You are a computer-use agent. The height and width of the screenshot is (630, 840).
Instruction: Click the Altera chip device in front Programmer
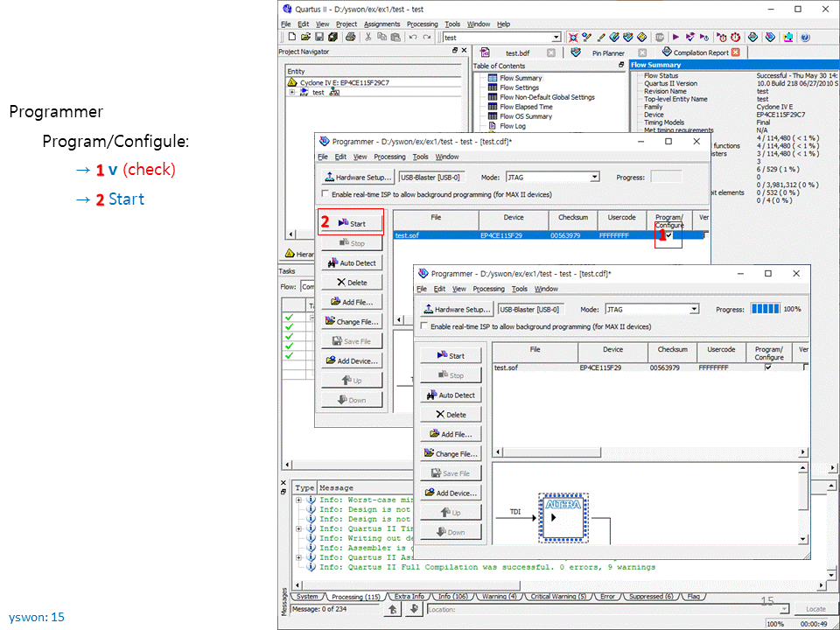click(563, 517)
